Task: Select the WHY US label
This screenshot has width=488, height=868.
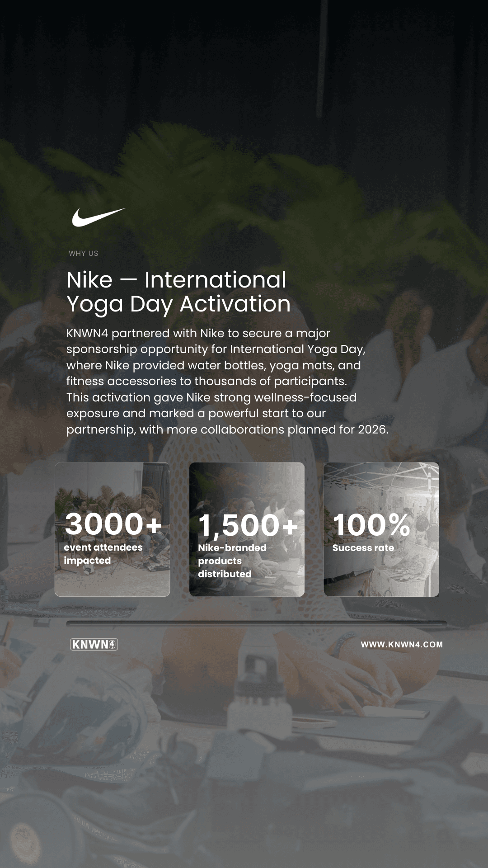Action: 84,253
